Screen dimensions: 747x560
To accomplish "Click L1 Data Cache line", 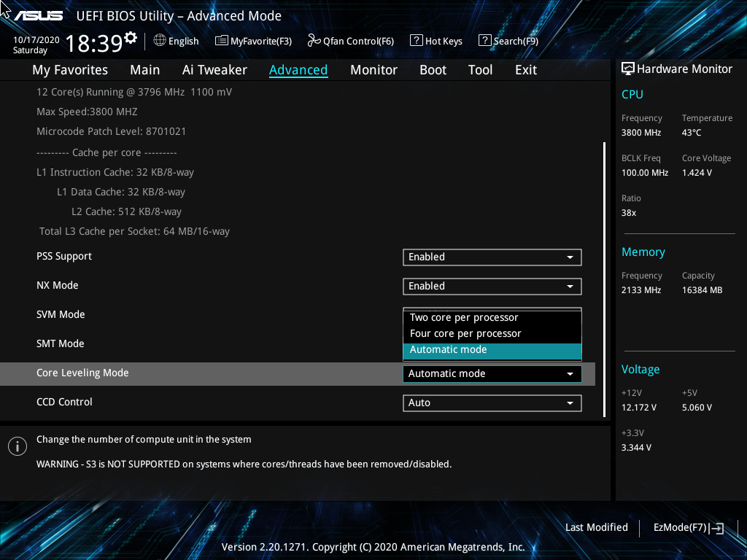I will (121, 192).
